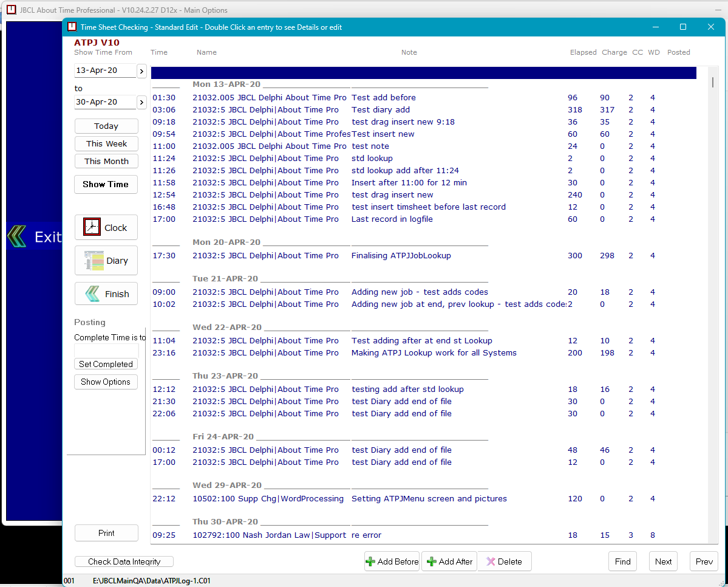Select the This Month range
The width and height of the screenshot is (728, 587).
[x=106, y=161]
